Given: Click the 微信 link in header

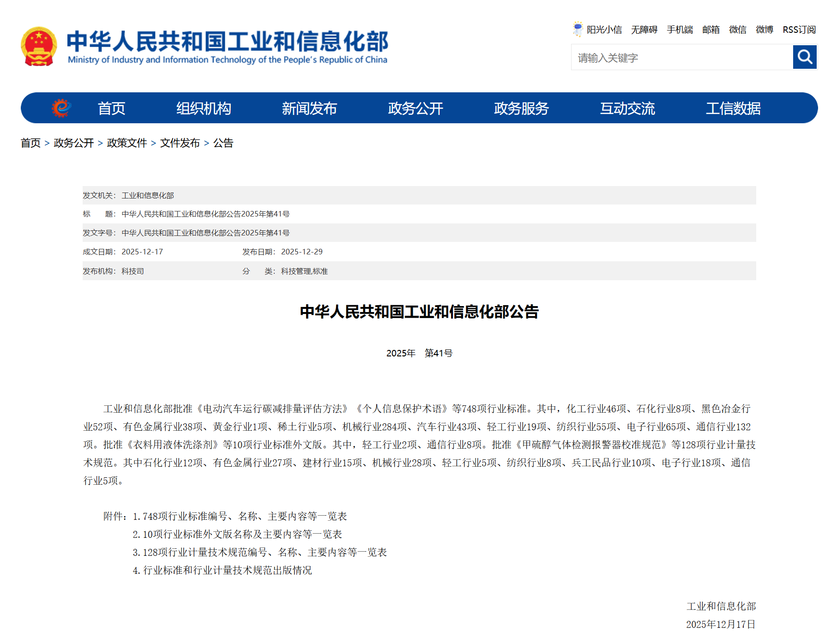Looking at the screenshot, I should click(738, 30).
